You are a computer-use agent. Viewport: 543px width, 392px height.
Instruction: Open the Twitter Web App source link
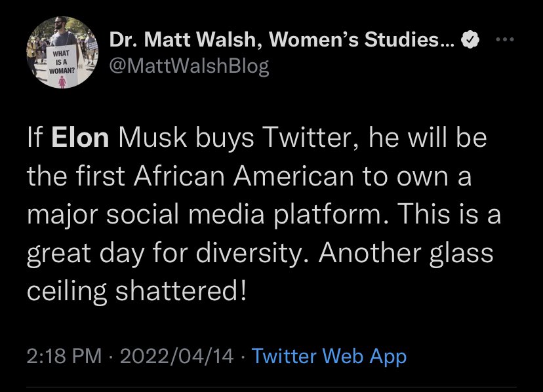pyautogui.click(x=329, y=357)
